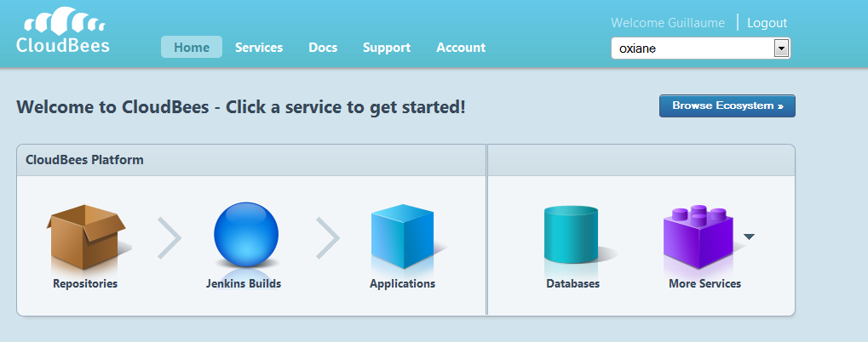Open the Services menu
The image size is (868, 342).
tap(259, 48)
